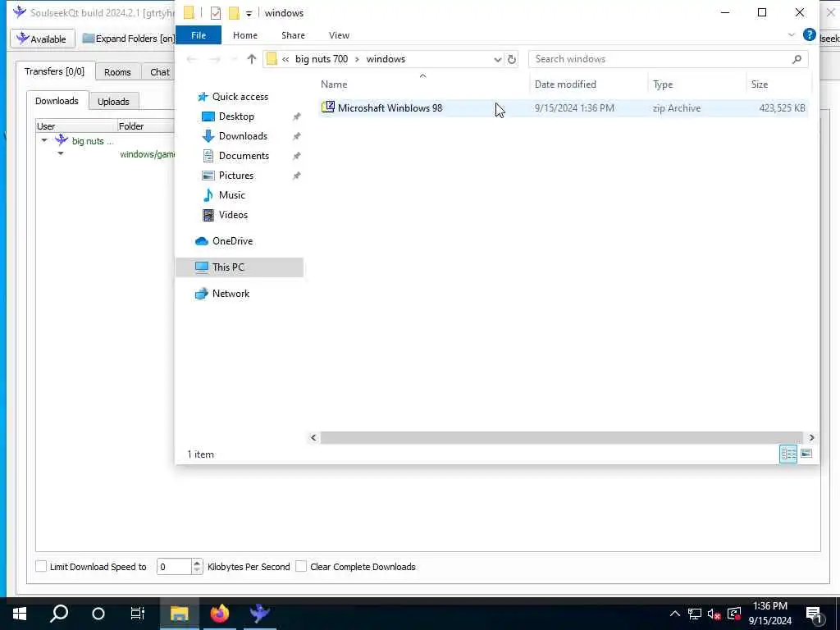Viewport: 840px width, 630px height.
Task: Open Documents in the navigation pane
Action: (x=244, y=156)
